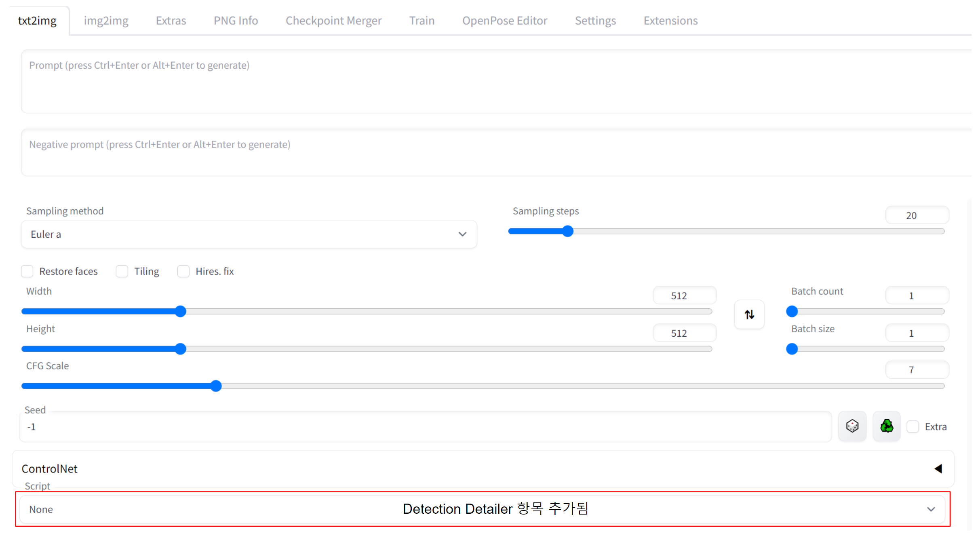Click the PNG Info tab

click(236, 21)
